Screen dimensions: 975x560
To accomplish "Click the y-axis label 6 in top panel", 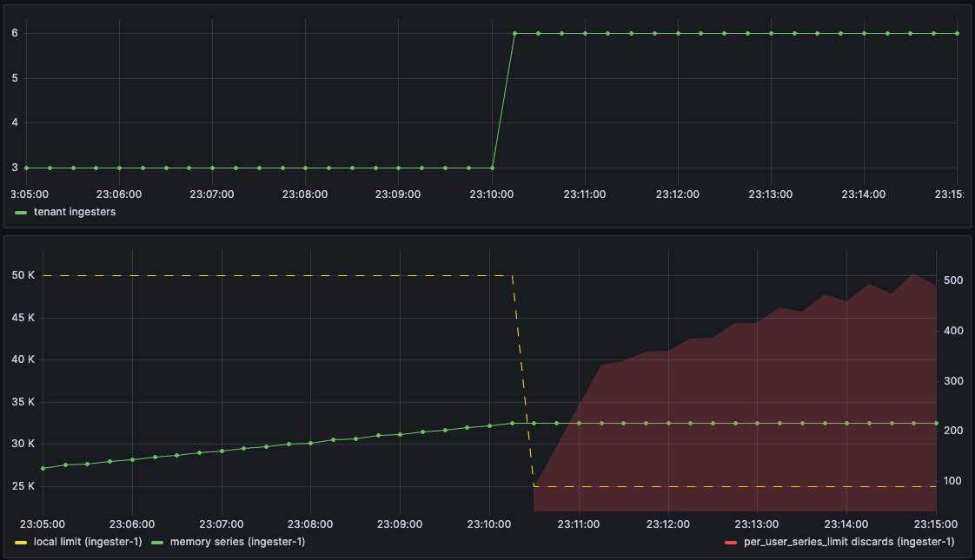I will point(14,34).
